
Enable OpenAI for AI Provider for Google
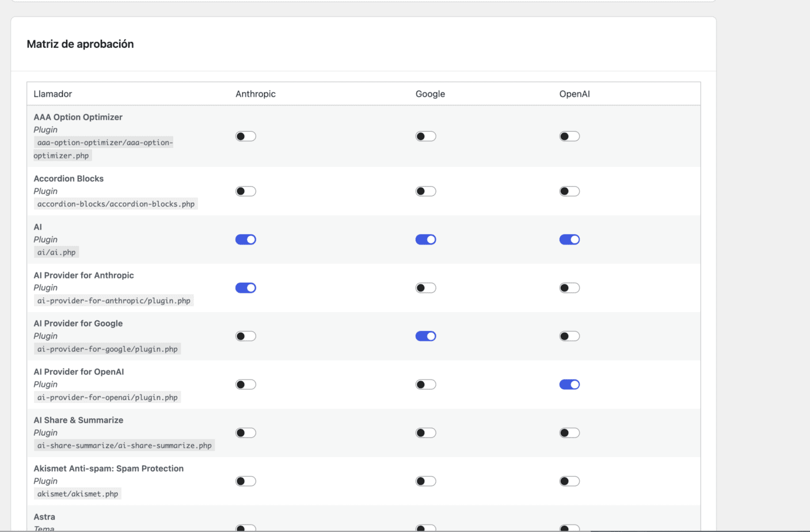coord(569,336)
